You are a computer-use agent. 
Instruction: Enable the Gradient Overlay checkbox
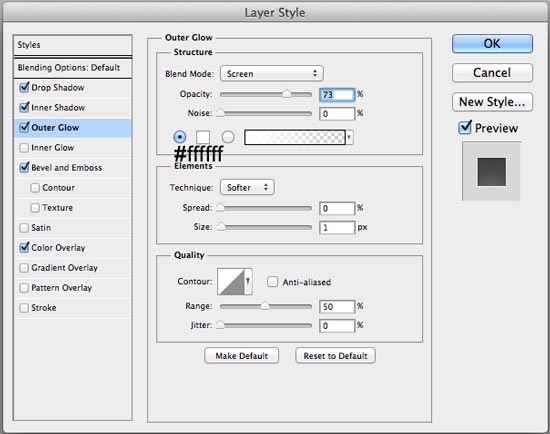(x=24, y=268)
